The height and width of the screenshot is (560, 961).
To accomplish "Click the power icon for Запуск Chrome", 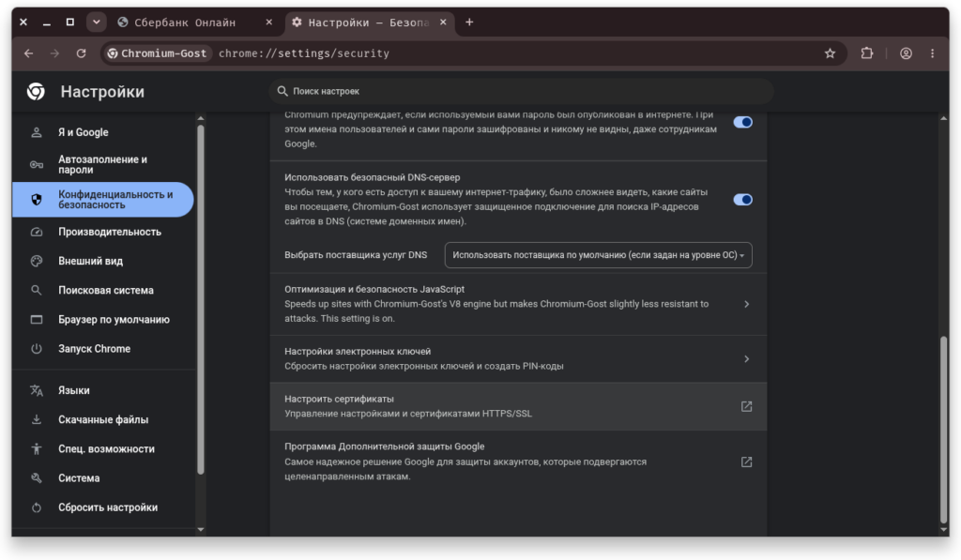I will (37, 349).
